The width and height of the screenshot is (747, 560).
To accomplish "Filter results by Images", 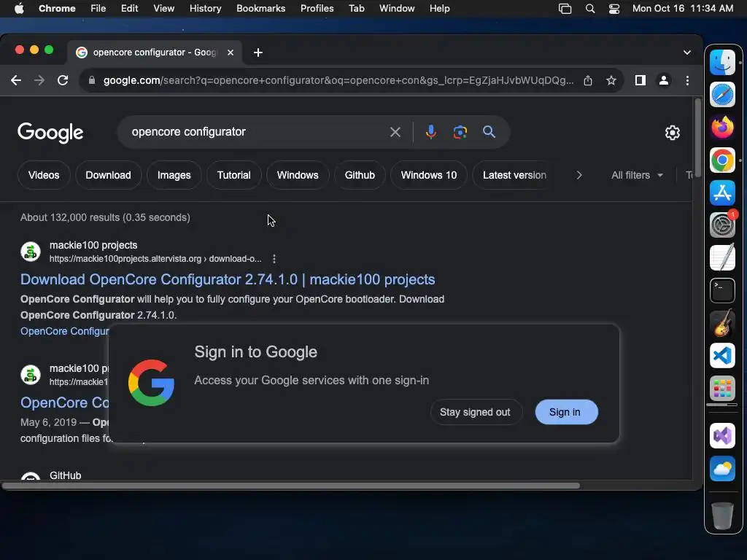I will (174, 175).
